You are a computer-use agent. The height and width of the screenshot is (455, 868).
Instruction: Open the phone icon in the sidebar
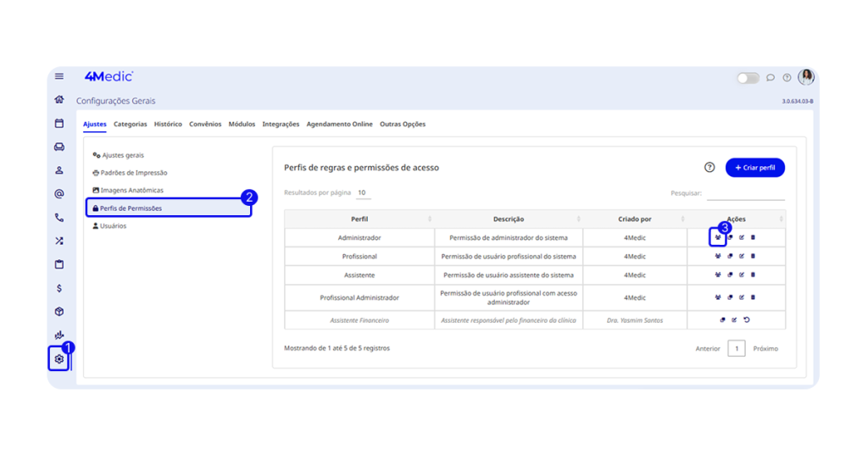[x=59, y=218]
